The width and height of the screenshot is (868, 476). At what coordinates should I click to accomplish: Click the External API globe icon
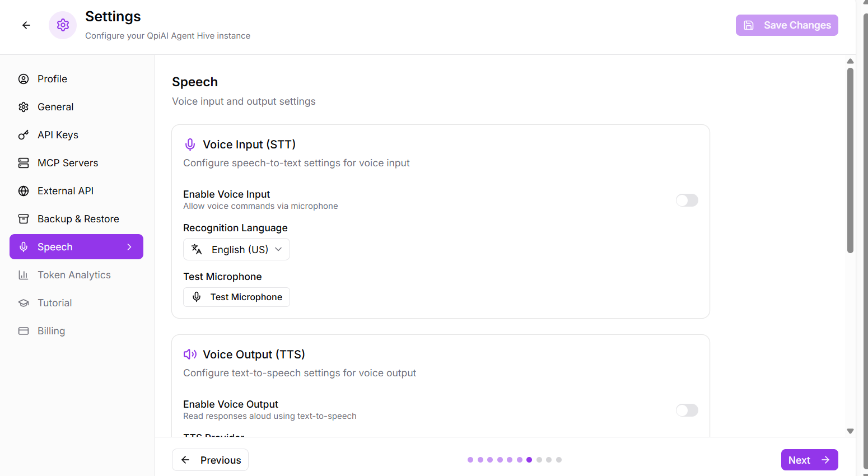[x=24, y=191]
